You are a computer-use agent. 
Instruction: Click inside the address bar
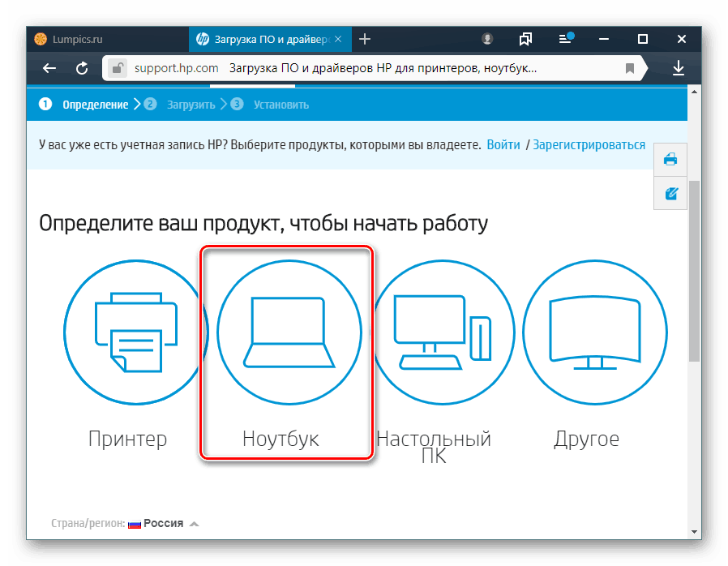[x=365, y=68]
